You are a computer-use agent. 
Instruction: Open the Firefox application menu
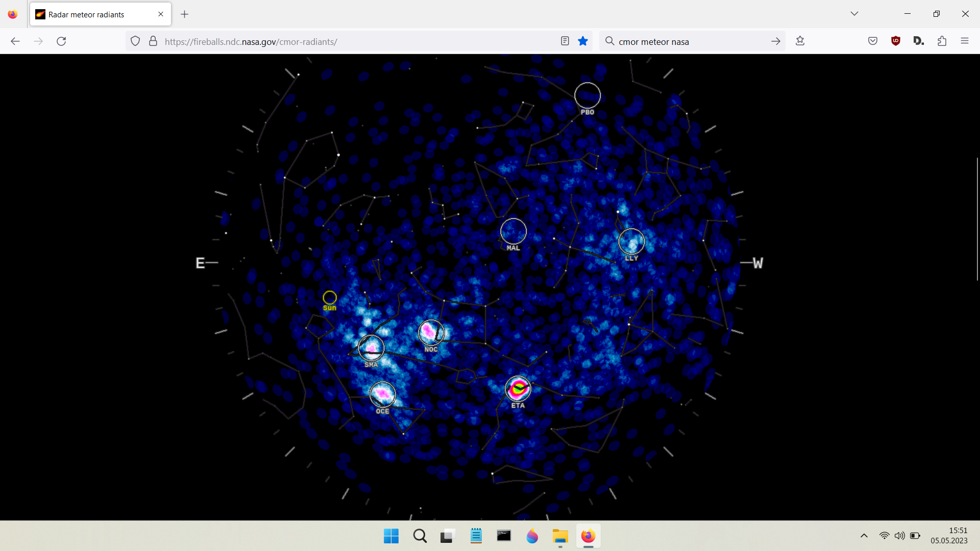[964, 41]
